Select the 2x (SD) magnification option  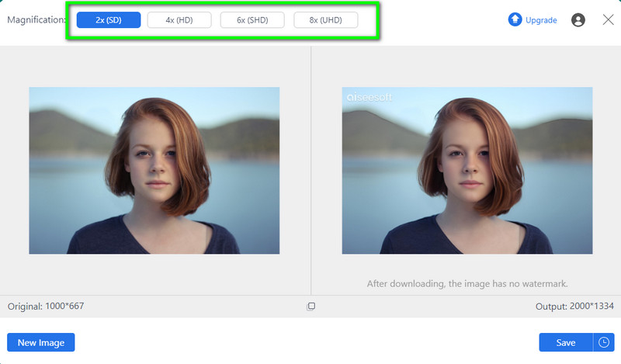point(109,20)
